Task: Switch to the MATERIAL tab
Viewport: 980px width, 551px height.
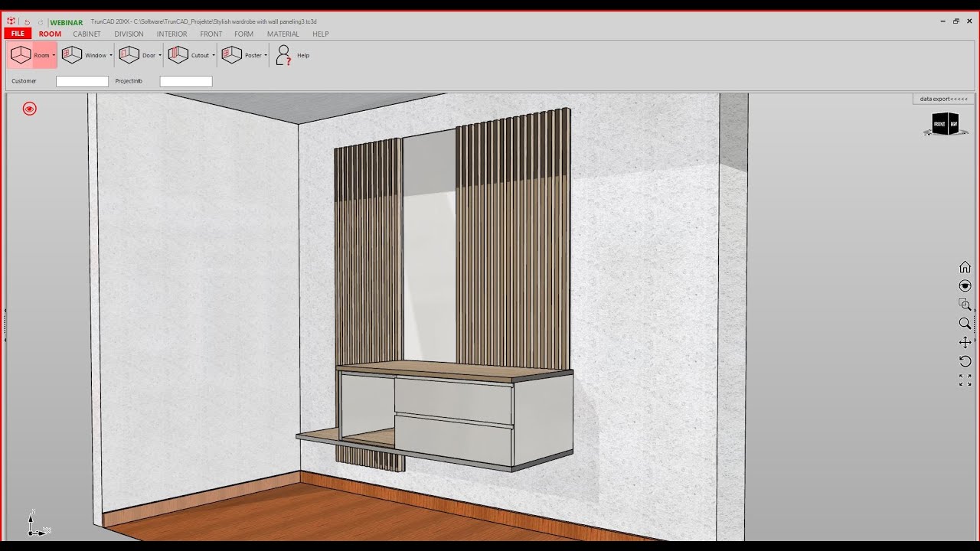Action: (283, 34)
